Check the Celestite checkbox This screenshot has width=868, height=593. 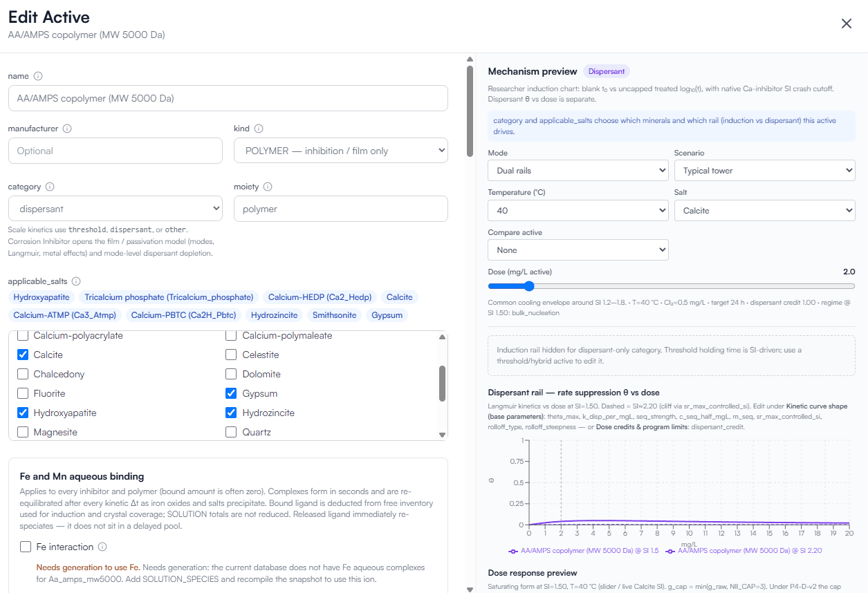(232, 355)
